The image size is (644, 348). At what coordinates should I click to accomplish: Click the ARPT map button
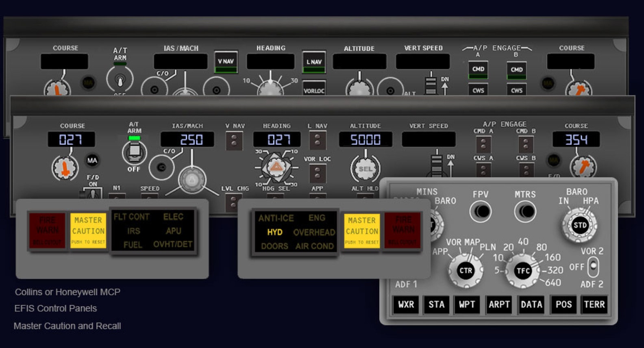point(499,305)
